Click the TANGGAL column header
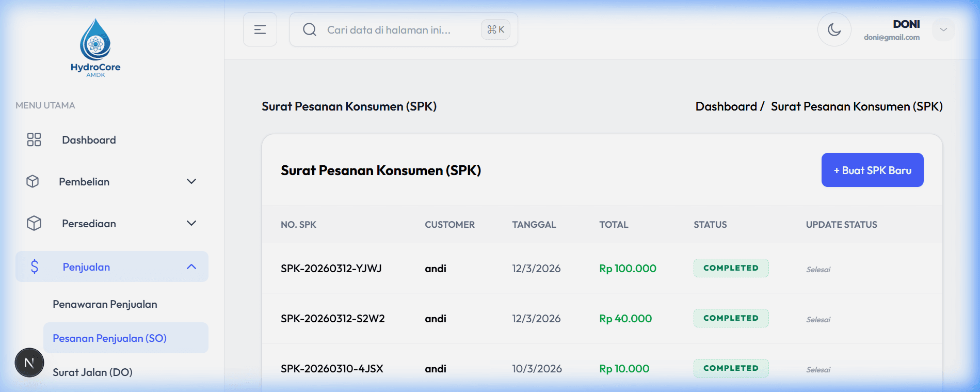980x392 pixels. (x=534, y=225)
